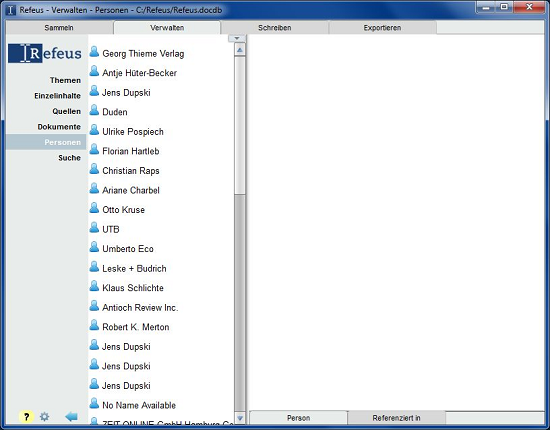Click the scrollbar up arrow in the person list

[x=240, y=50]
